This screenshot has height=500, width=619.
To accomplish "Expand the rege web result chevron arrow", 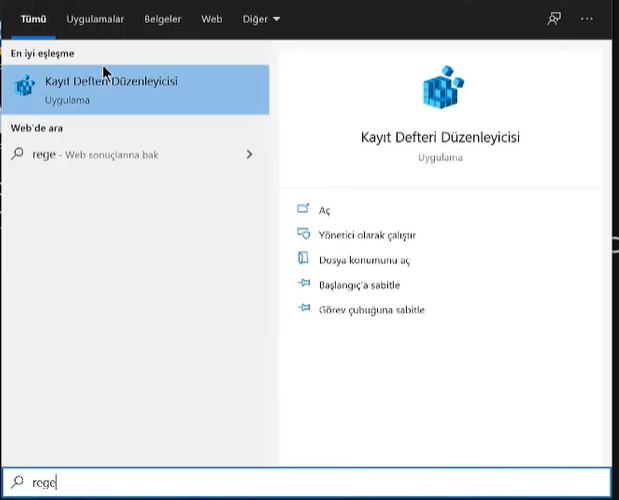I will [x=249, y=155].
